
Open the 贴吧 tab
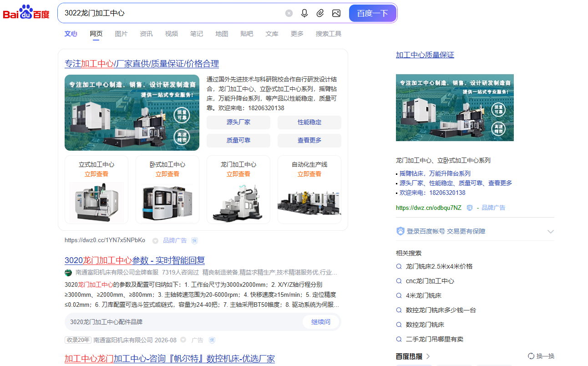pos(247,34)
